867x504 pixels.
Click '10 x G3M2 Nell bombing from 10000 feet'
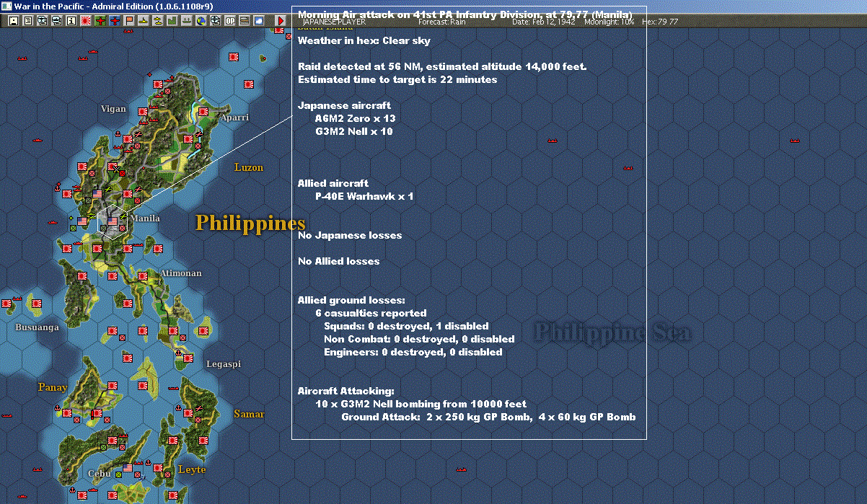421,404
